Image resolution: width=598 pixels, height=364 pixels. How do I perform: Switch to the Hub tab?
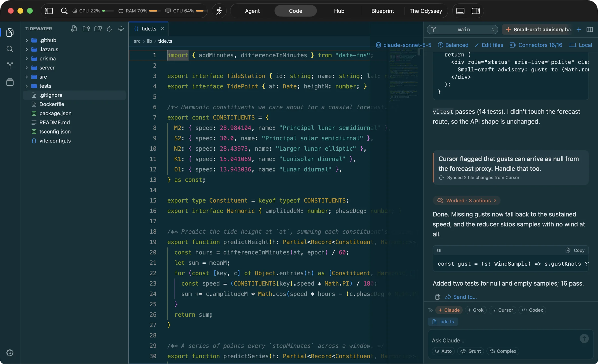pos(339,11)
